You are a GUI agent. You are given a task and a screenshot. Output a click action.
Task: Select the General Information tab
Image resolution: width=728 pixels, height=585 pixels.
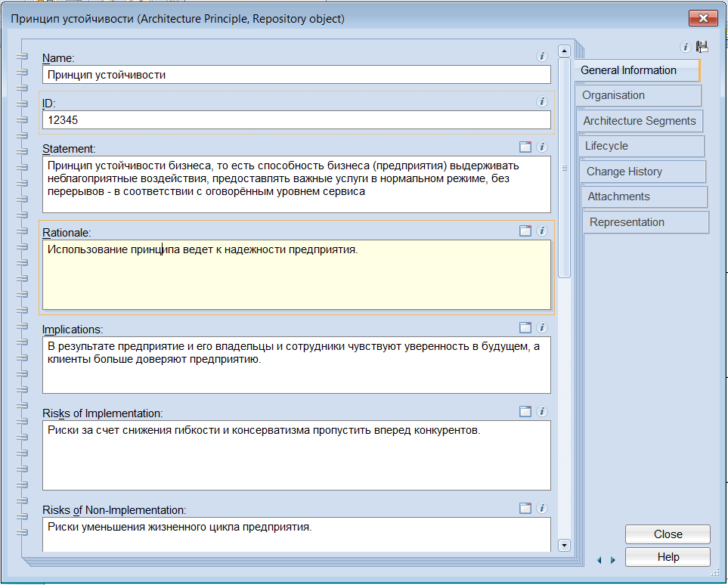tap(637, 70)
